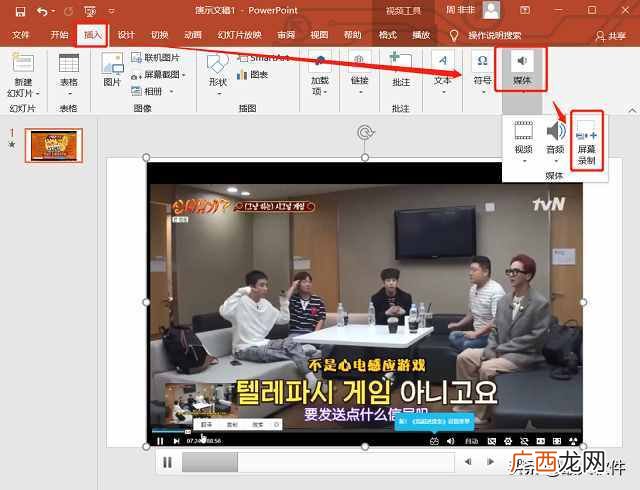Viewport: 640px width, 490px height.
Task: Step forward with the media bar right arrow
Action: [491, 462]
